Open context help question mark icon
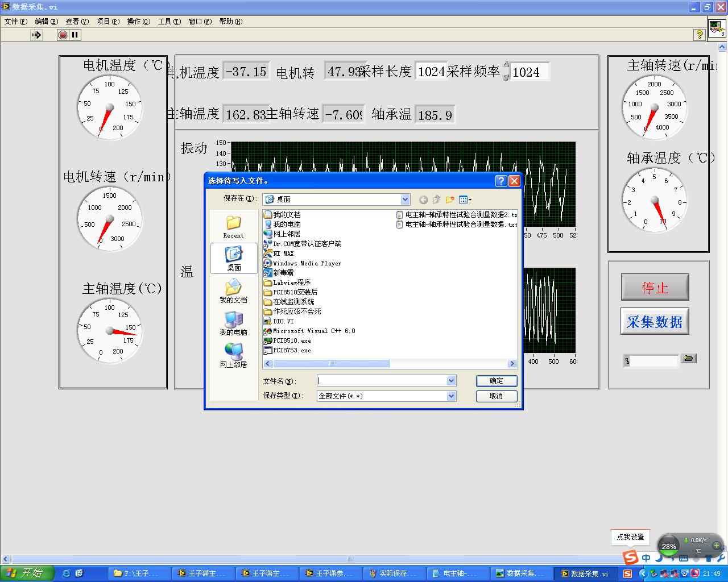 click(x=699, y=35)
